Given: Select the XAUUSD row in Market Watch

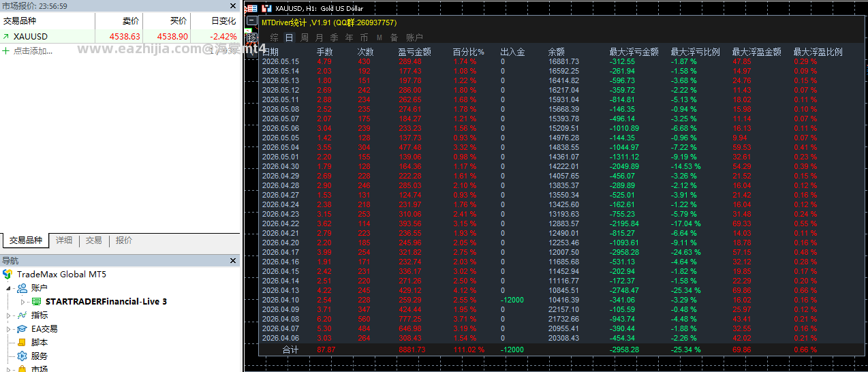Looking at the screenshot, I should [x=120, y=37].
